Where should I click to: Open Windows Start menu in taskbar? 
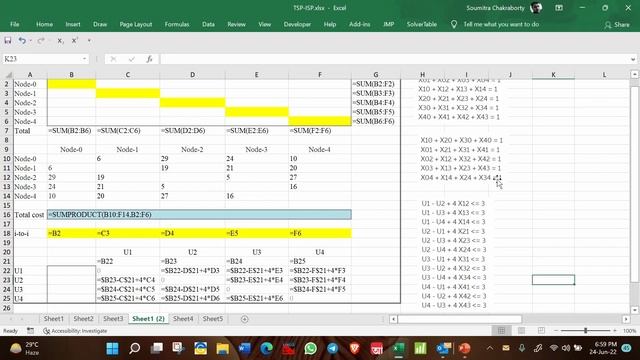112,348
